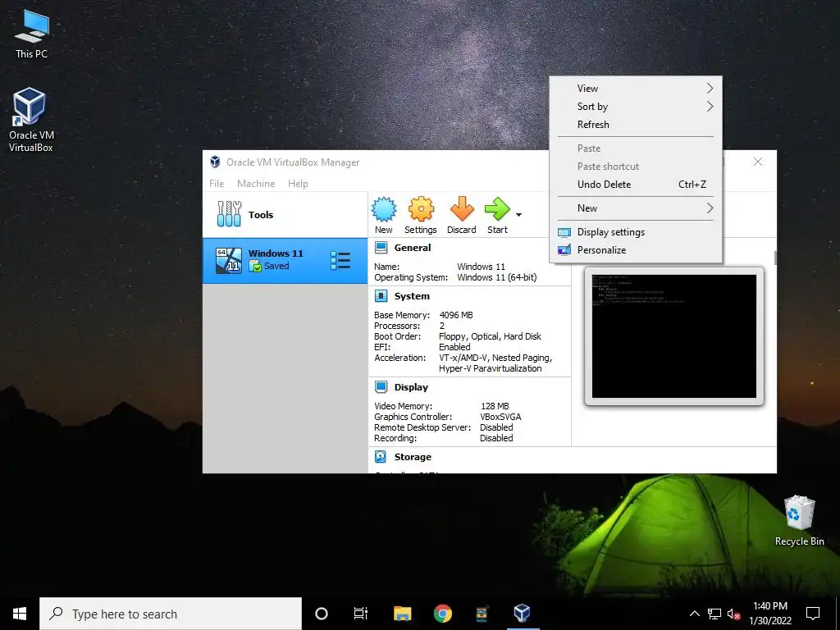Expand View submenu in context menu

point(636,89)
